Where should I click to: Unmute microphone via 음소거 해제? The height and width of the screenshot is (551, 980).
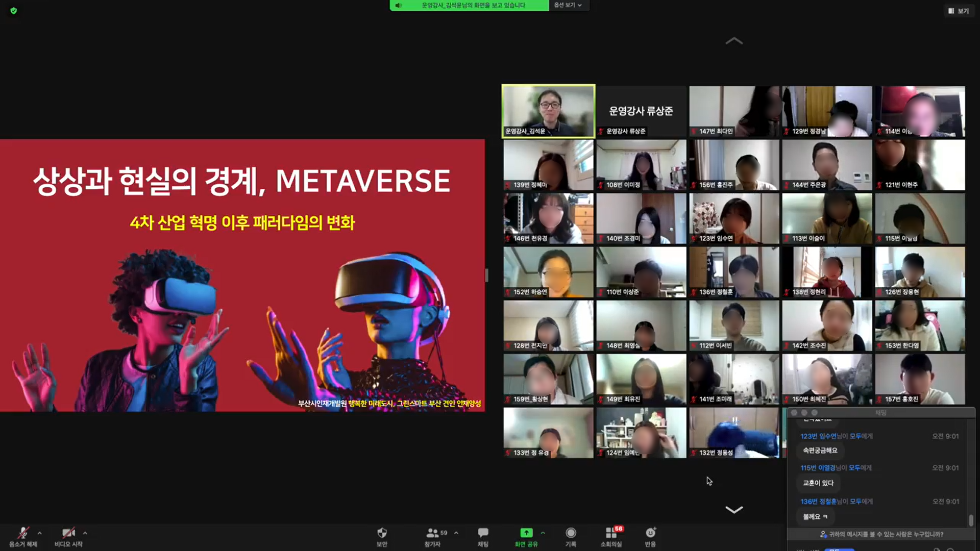[x=23, y=537]
